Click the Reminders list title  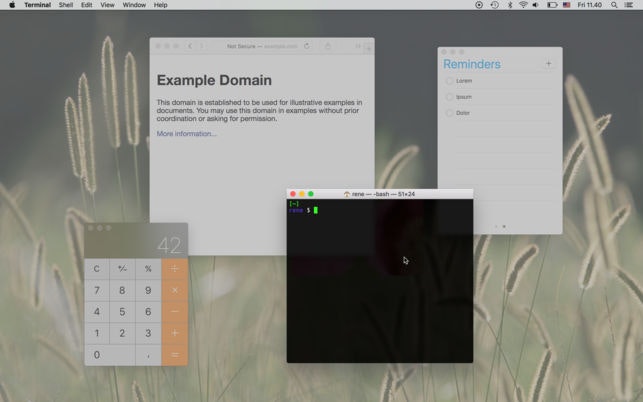tap(472, 64)
